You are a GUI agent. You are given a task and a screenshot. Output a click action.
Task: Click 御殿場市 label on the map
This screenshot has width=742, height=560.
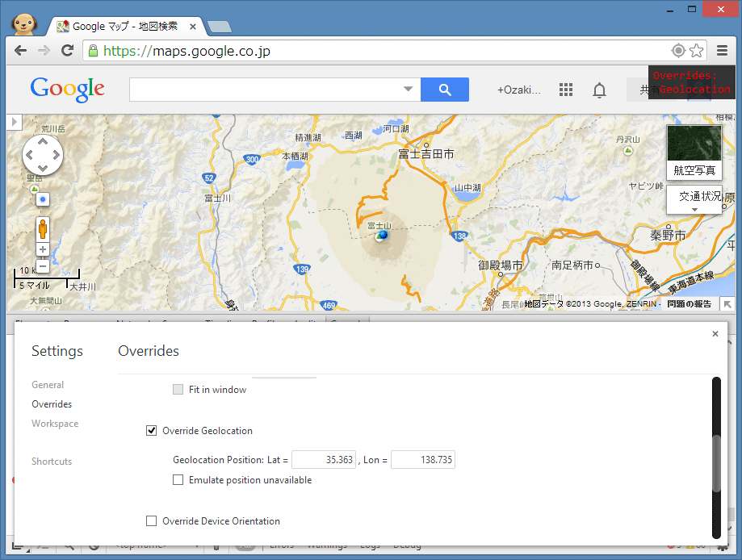[x=501, y=265]
